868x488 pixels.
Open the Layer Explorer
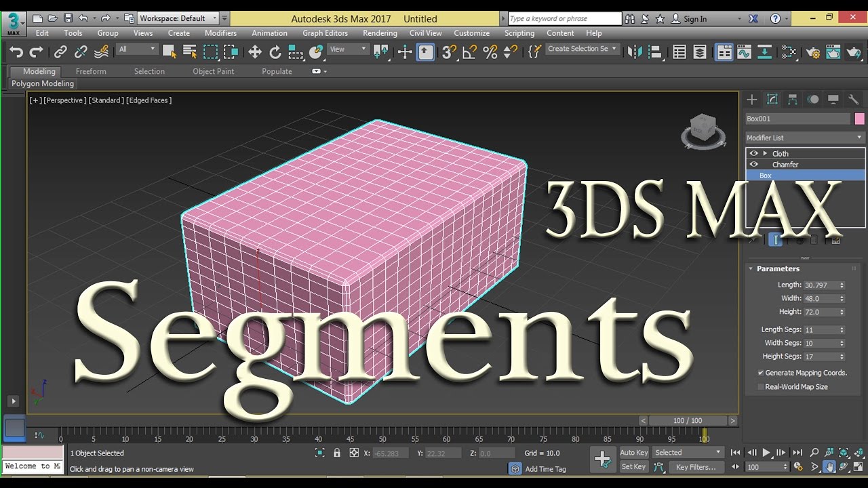700,52
